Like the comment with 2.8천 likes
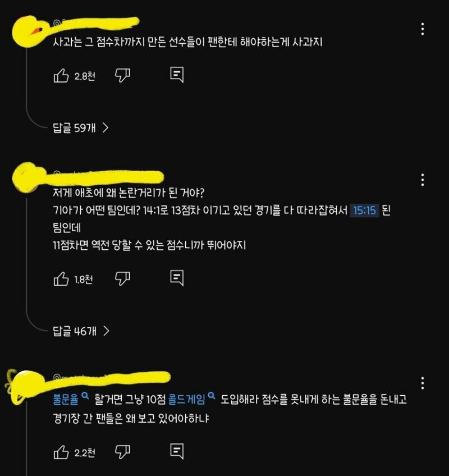The image size is (449, 476). tap(61, 76)
